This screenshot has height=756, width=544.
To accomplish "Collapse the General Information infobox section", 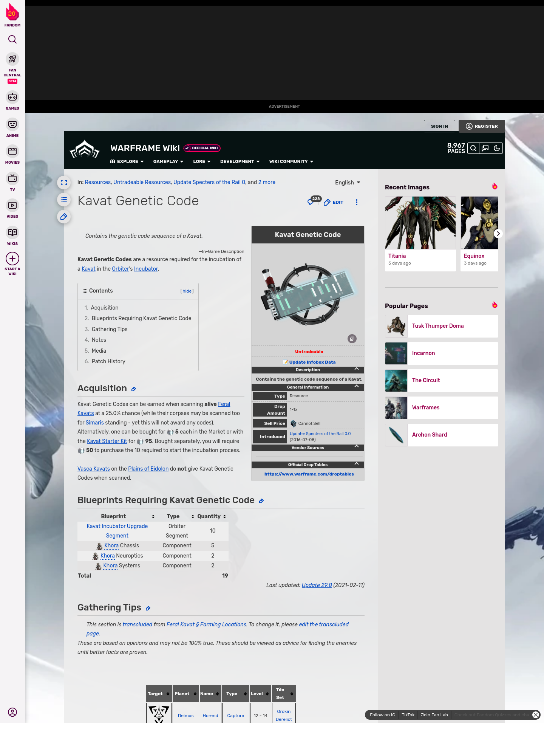I will (356, 386).
